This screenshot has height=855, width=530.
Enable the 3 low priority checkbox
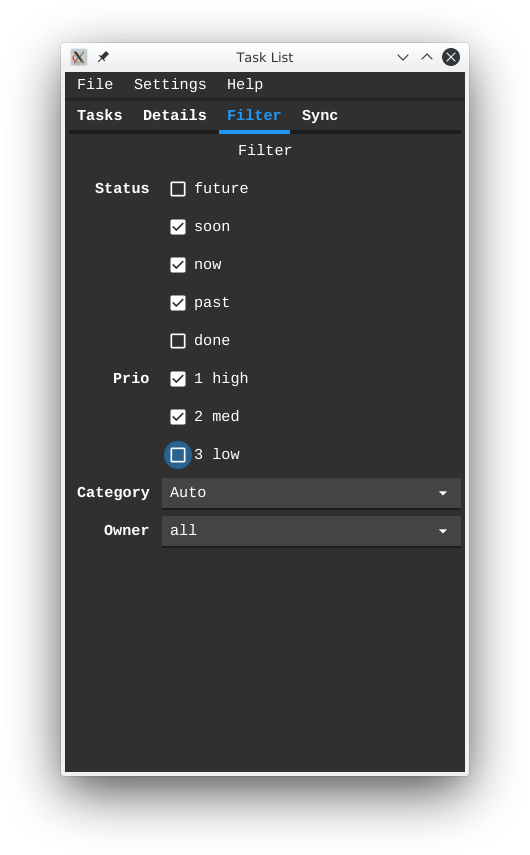point(178,455)
